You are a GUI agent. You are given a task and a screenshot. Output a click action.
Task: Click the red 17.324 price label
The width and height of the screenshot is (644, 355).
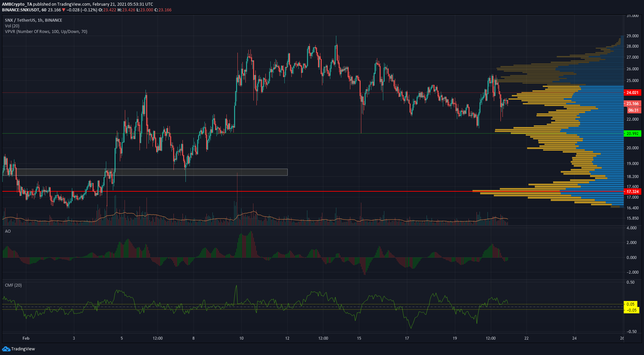click(632, 191)
